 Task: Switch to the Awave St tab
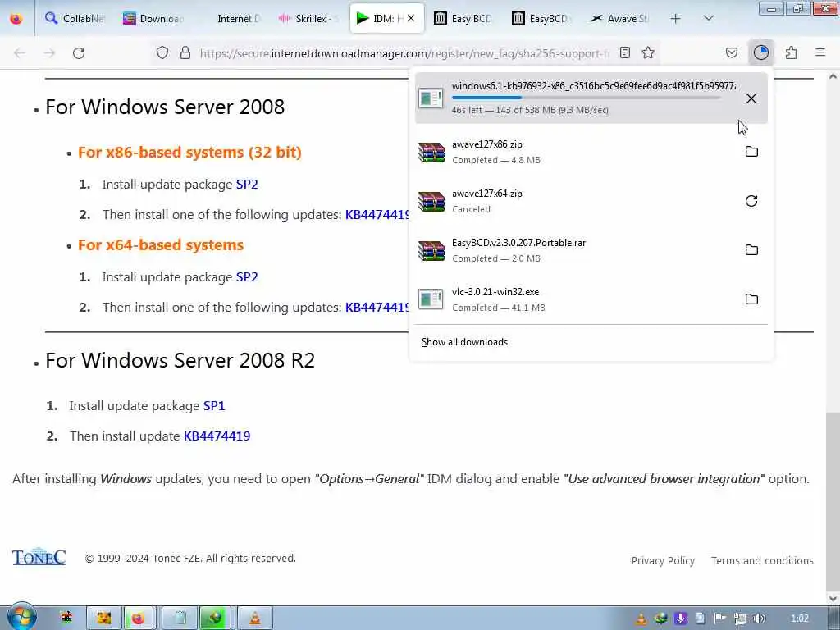pos(619,18)
